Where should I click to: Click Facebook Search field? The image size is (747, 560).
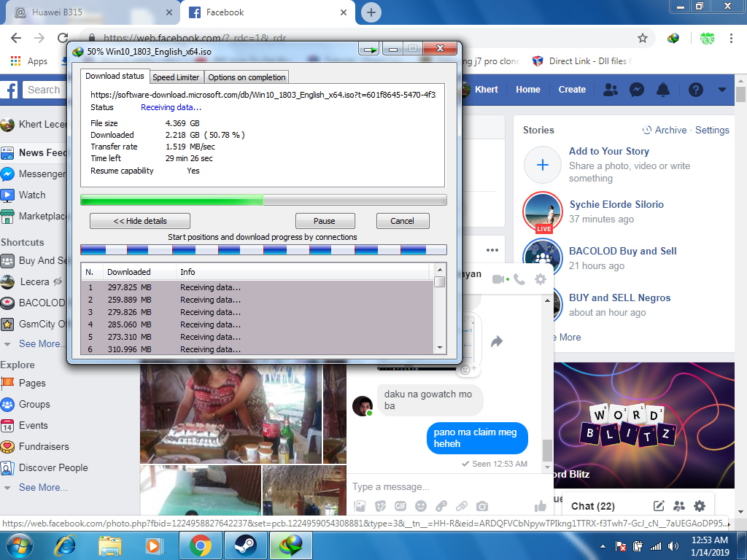point(44,90)
